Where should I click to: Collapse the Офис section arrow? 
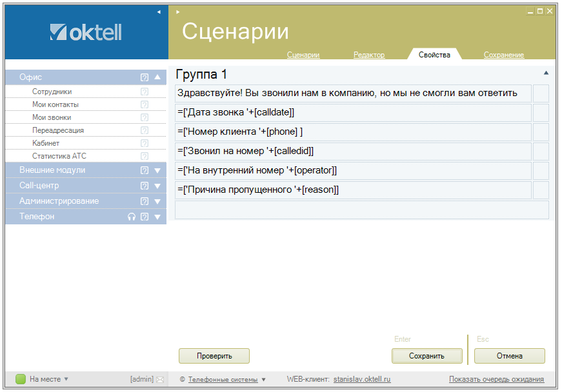[157, 77]
